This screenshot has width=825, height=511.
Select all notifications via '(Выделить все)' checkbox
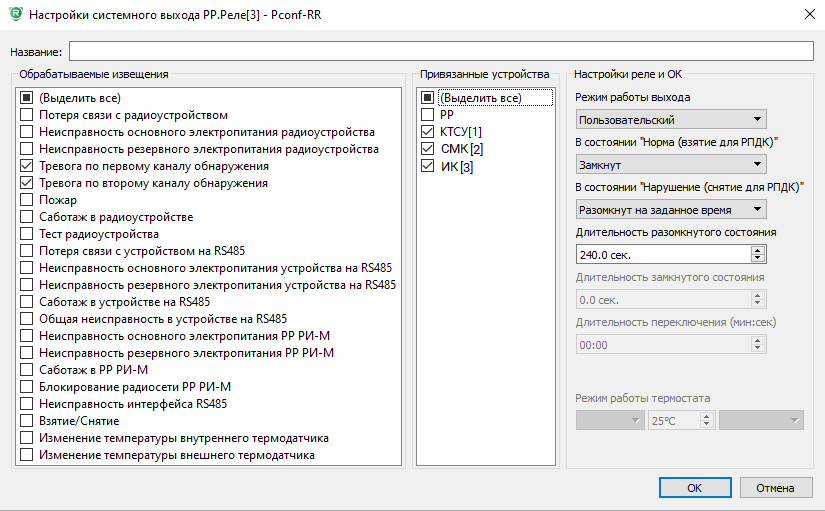click(27, 98)
